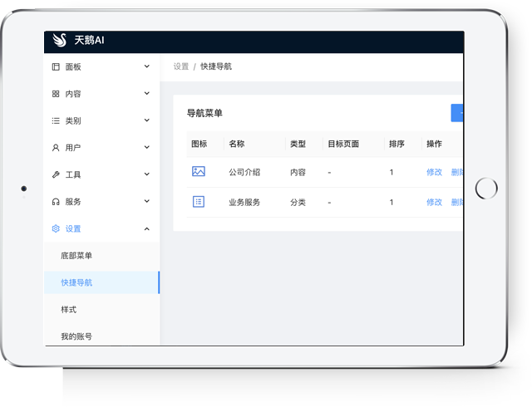Viewport: 532px width, 407px height.
Task: Click 快捷导航 in the breadcrumb
Action: (216, 66)
